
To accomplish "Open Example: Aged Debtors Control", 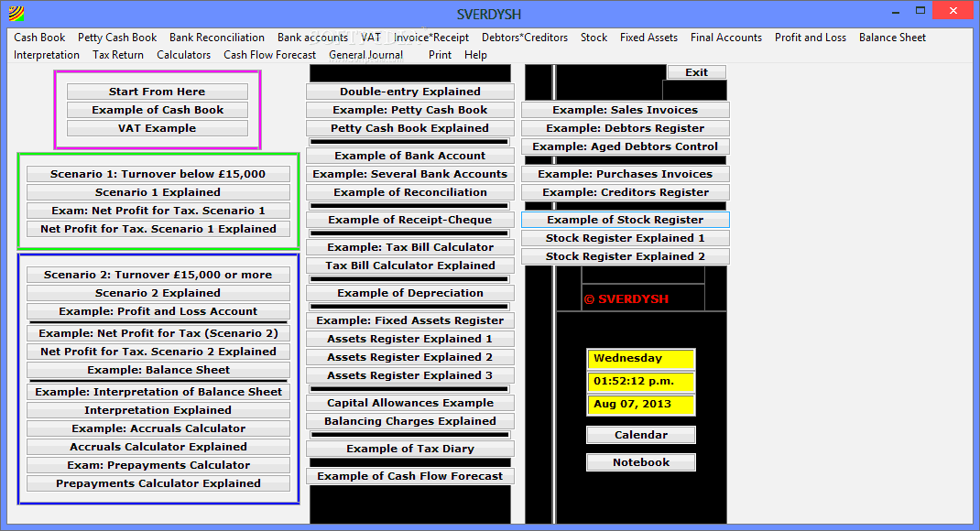I will (625, 146).
